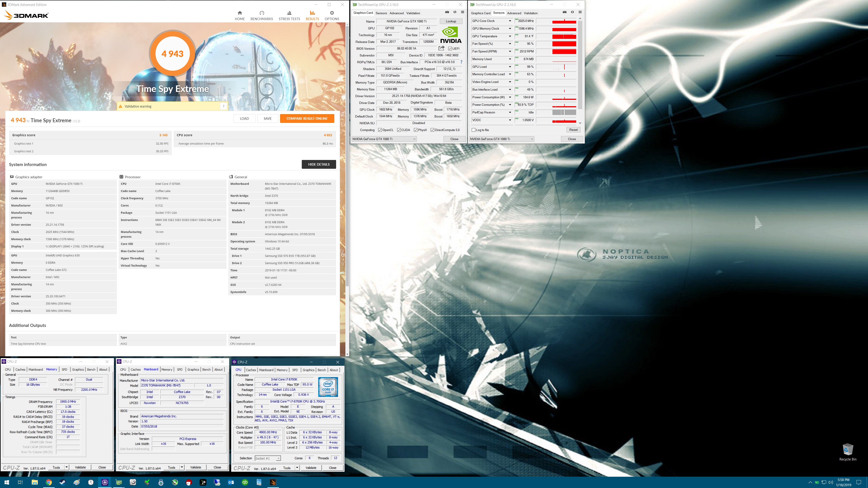Switch to Sensors tab in left GPU-Z
The width and height of the screenshot is (868, 488).
tap(381, 13)
